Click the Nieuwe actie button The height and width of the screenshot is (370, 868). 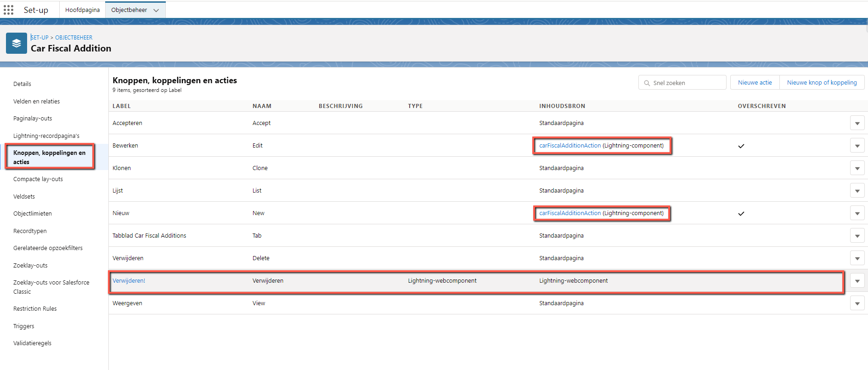point(755,82)
